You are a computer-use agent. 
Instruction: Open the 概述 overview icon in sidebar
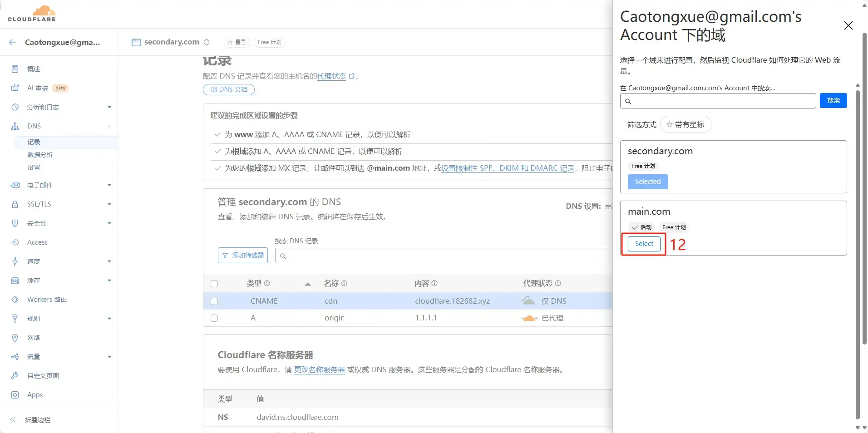[x=15, y=69]
